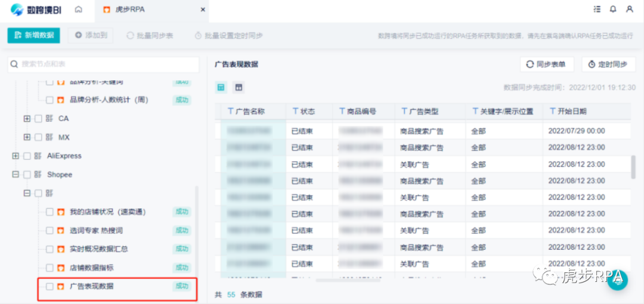Viewport: 644px width, 304px height.
Task: Expand the CA tree node
Action: [27, 119]
